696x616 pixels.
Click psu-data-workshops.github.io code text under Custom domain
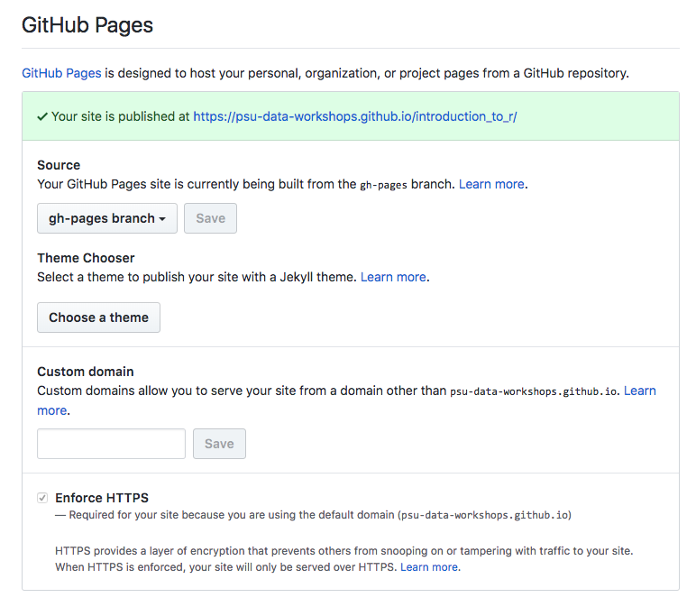pos(534,391)
